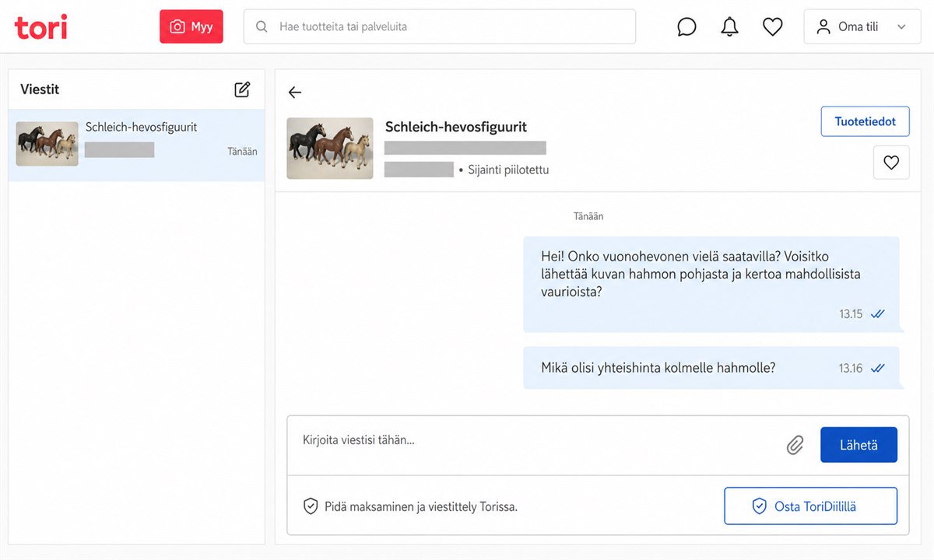Click the Schleich-hevosfiguurit title in chat header
Screen dimensions: 934x560
click(x=456, y=127)
